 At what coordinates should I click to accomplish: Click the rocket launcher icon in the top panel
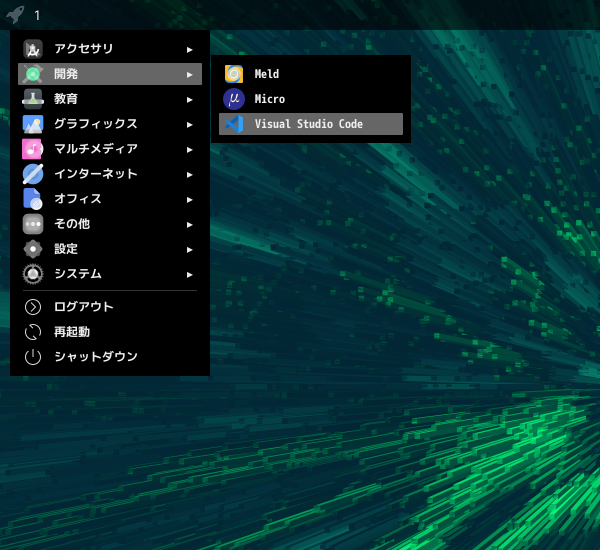click(15, 15)
